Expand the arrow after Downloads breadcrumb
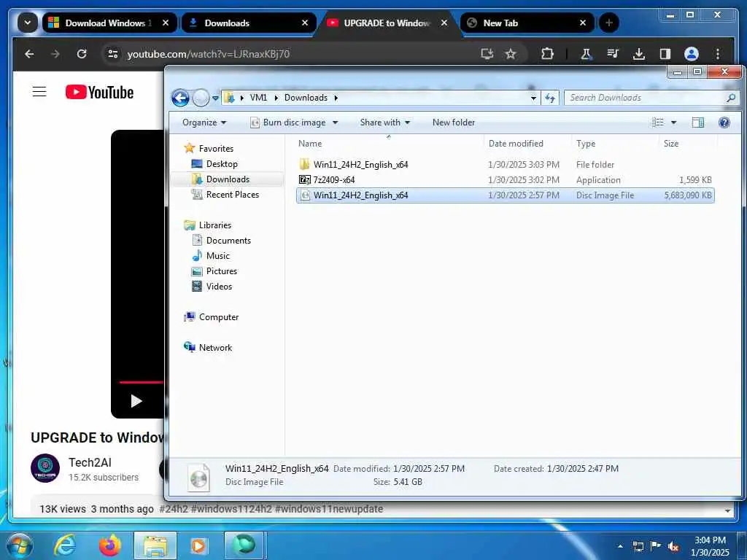 coord(336,98)
